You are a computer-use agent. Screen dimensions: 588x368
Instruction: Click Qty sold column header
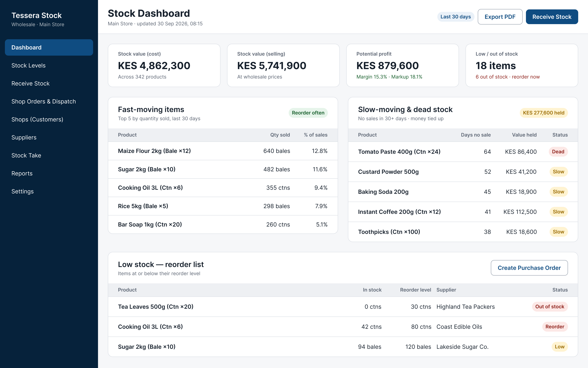pos(280,135)
